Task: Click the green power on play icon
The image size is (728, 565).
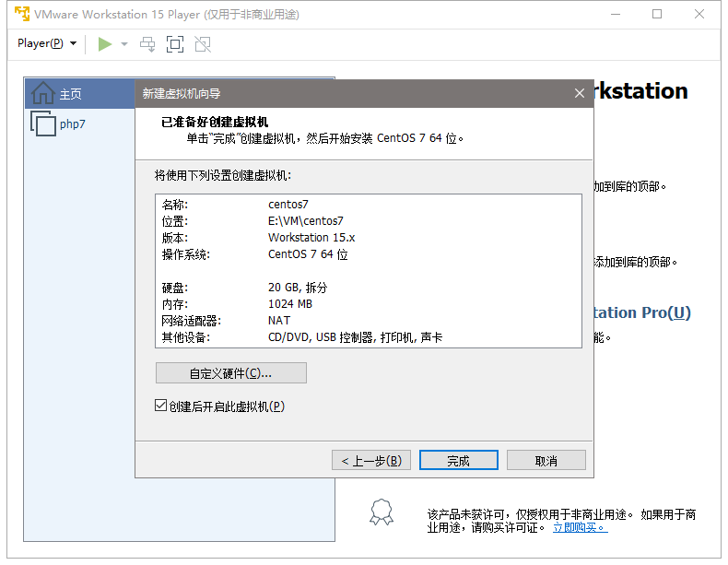Action: coord(105,43)
